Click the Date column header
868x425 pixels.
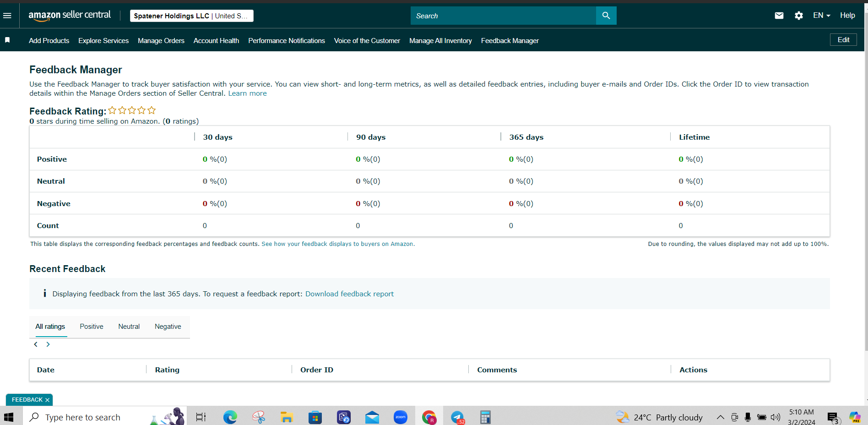(x=46, y=370)
